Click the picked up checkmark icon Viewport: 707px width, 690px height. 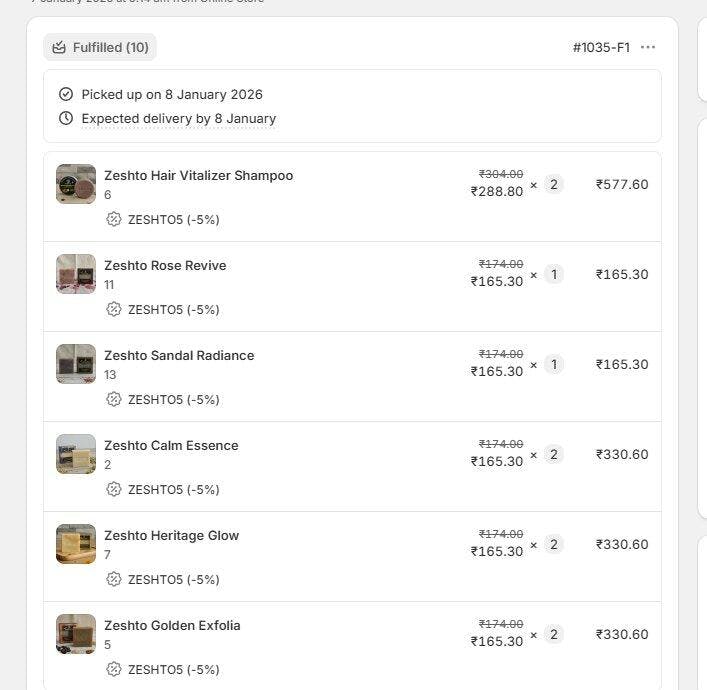click(x=66, y=94)
